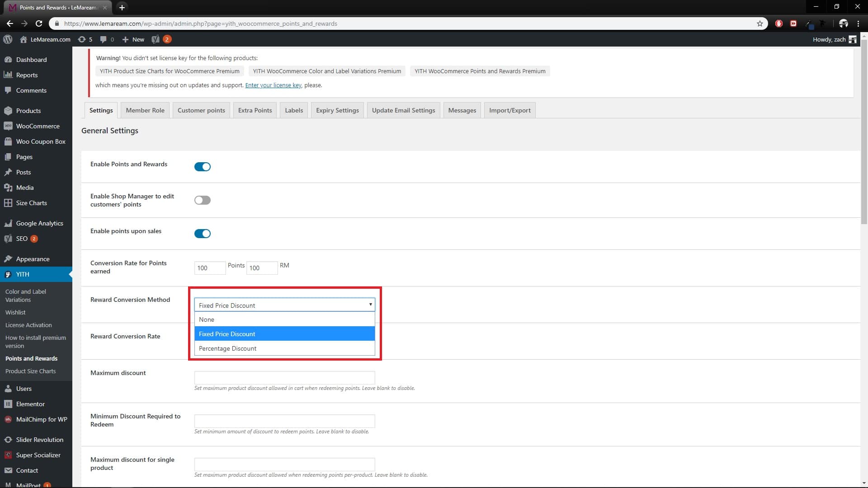
Task: Click Howdy, zach account menu
Action: pos(834,39)
